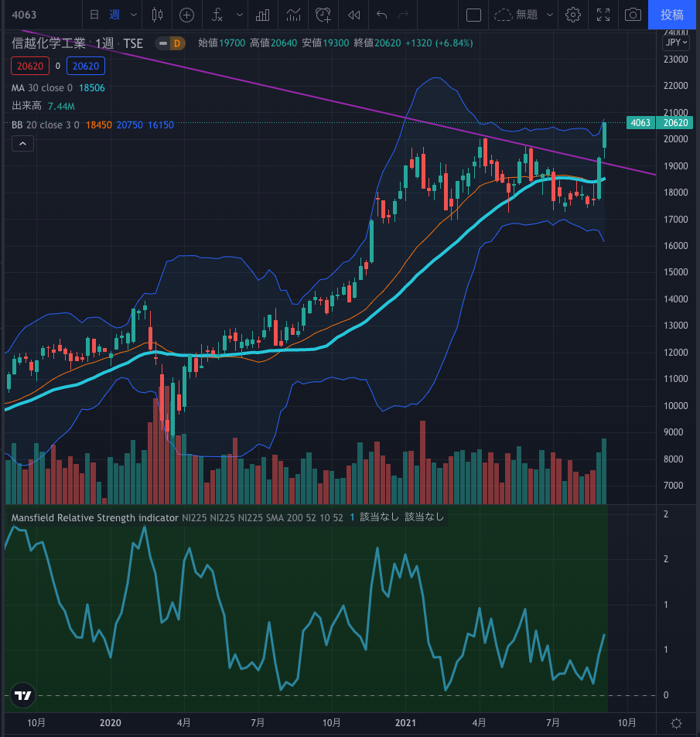Create an alert with the alarm clock icon
Image resolution: width=700 pixels, height=737 pixels.
(x=323, y=15)
